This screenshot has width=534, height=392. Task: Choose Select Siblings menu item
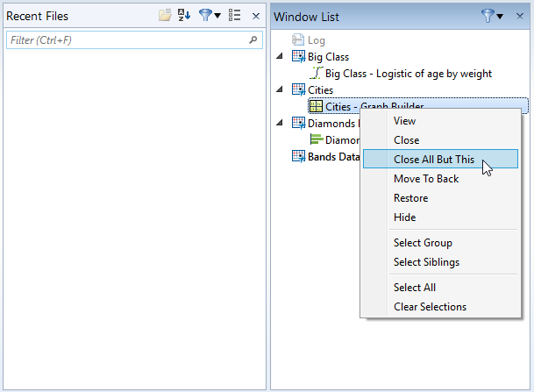click(x=440, y=262)
